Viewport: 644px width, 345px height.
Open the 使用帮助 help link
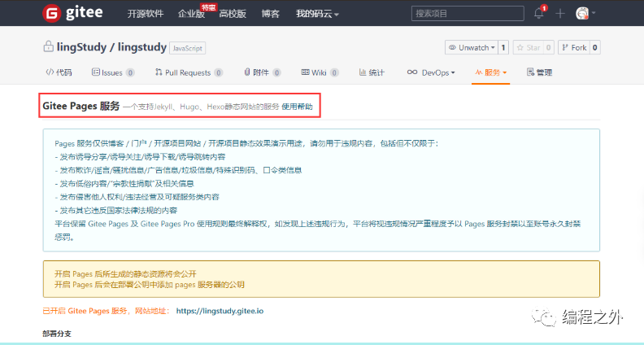[297, 107]
